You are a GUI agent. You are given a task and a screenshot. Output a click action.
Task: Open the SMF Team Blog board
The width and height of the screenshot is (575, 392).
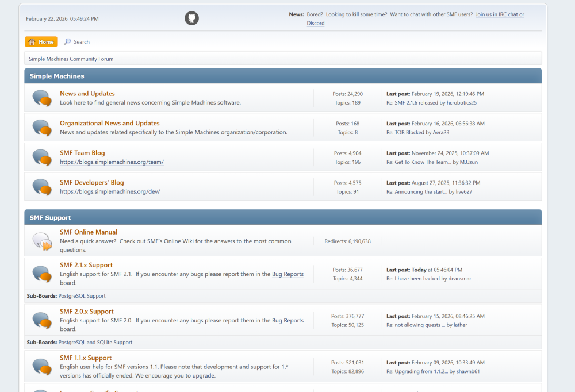[82, 153]
